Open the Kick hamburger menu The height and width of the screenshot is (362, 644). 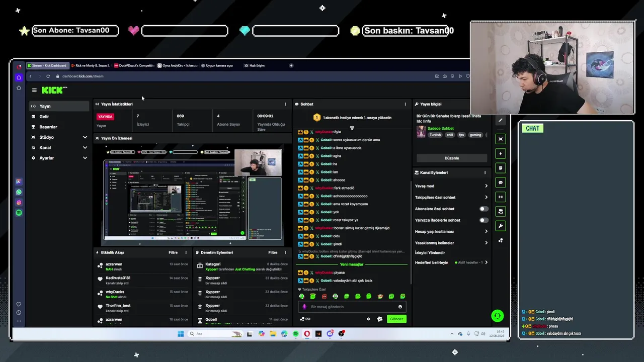tap(34, 90)
